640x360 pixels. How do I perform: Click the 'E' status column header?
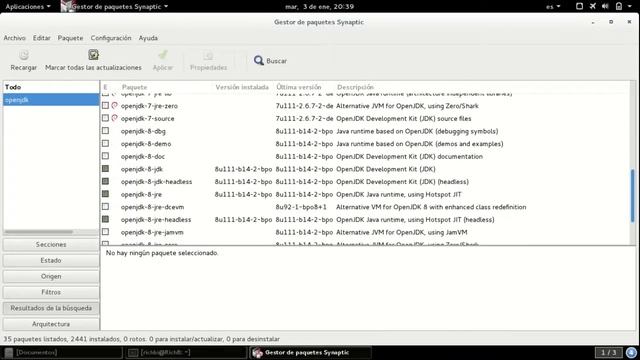pos(105,87)
